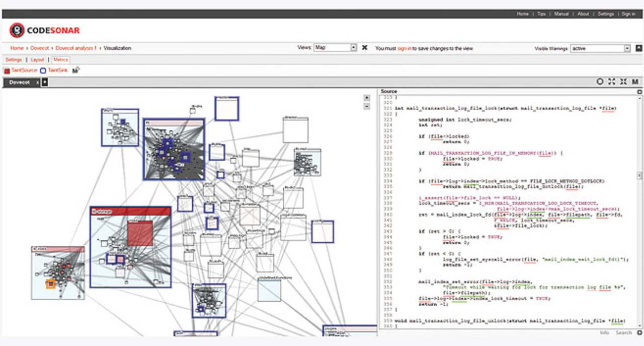This screenshot has height=346, width=644.
Task: Open Tips in top navigation bar
Action: pyautogui.click(x=541, y=14)
